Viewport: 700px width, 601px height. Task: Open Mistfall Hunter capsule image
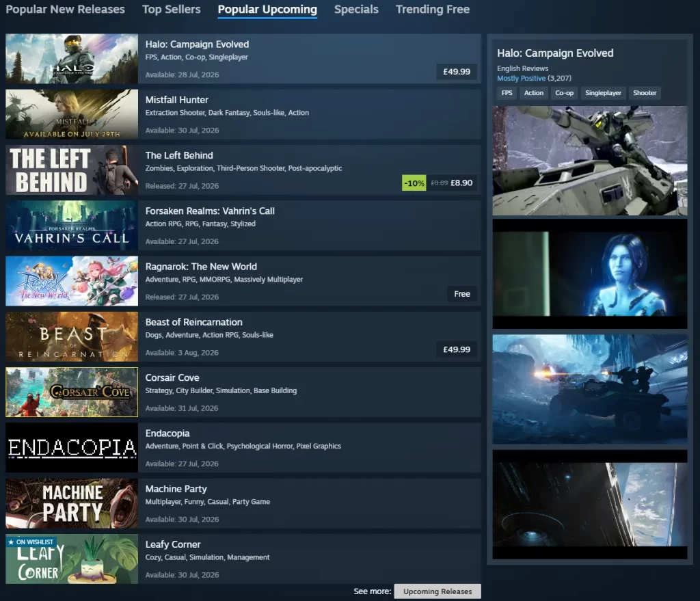(x=72, y=114)
